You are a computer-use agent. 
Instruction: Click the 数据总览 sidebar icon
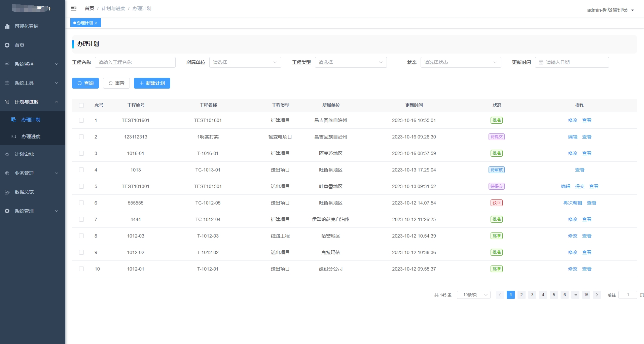click(7, 192)
